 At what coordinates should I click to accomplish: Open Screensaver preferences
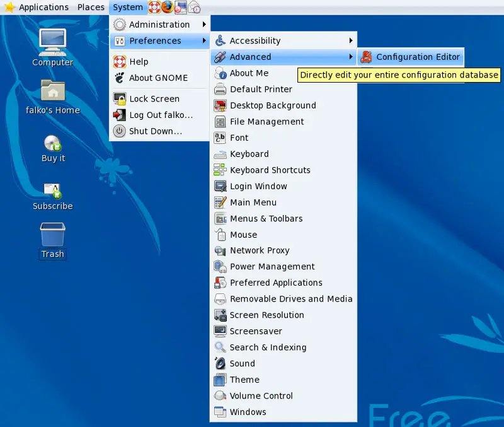(x=283, y=331)
